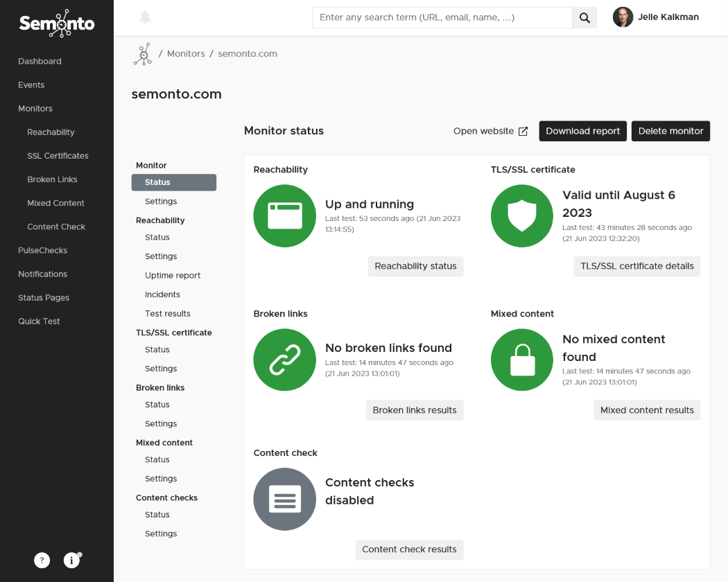Select the highlighted Monitor Status item
This screenshot has width=728, height=582.
[x=173, y=182]
